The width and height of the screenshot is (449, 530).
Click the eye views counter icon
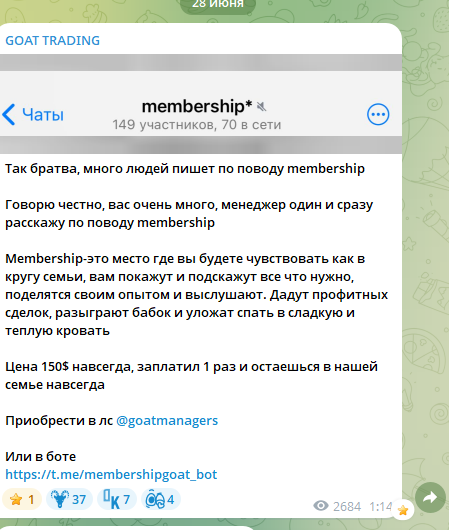[x=321, y=506]
